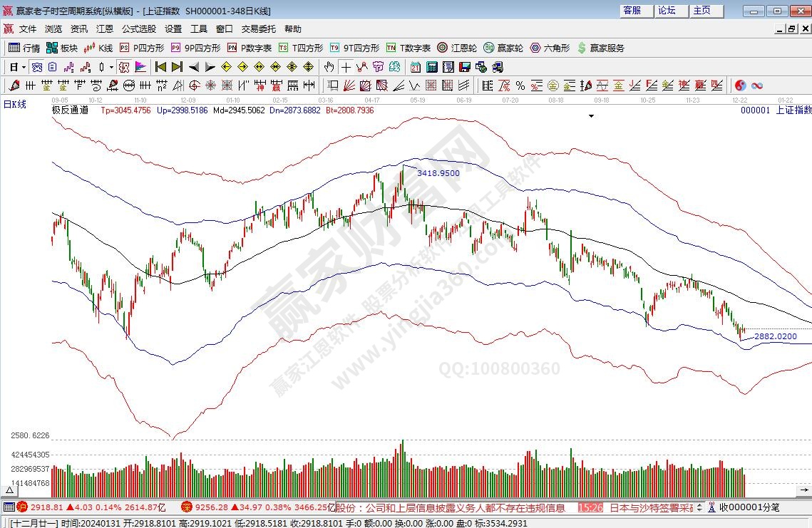Viewport: 812px width, 528px height.
Task: Open the 江恩轮 Gann wheel tool
Action: coord(457,48)
